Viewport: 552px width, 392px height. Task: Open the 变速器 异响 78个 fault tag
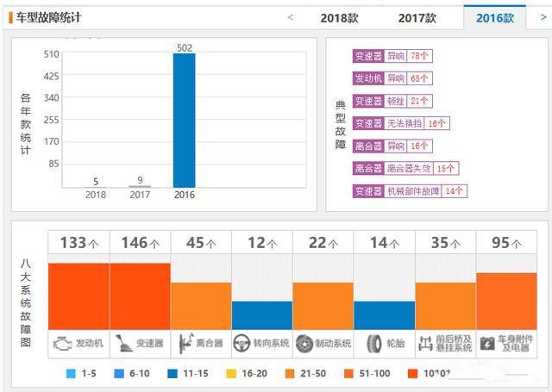pos(392,56)
